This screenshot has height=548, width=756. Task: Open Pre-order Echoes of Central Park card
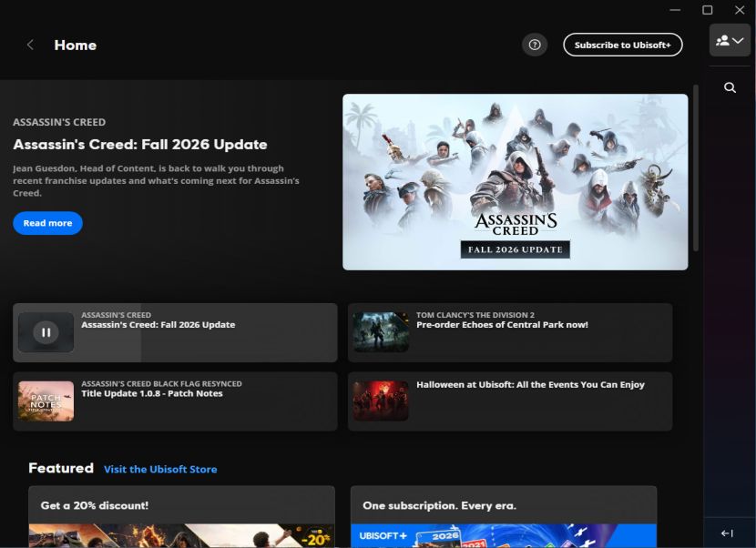point(510,332)
